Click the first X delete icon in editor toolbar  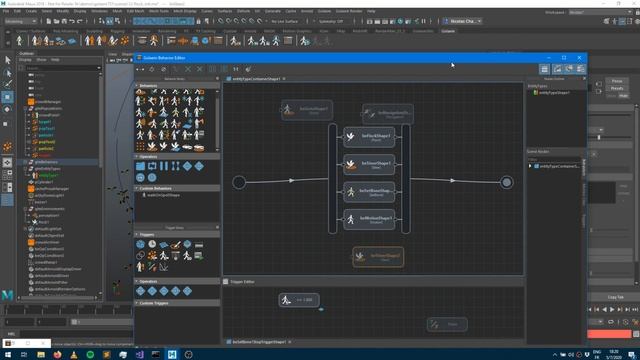188,69
